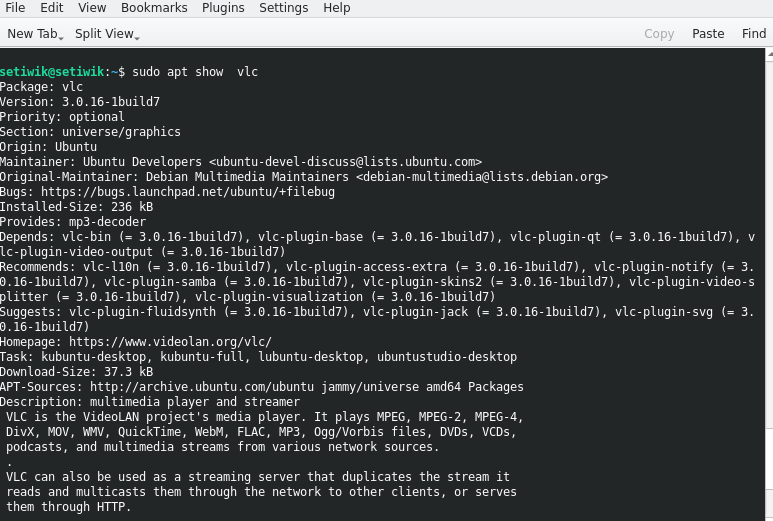The height and width of the screenshot is (521, 773).
Task: Open the Plugins menu
Action: [x=223, y=8]
